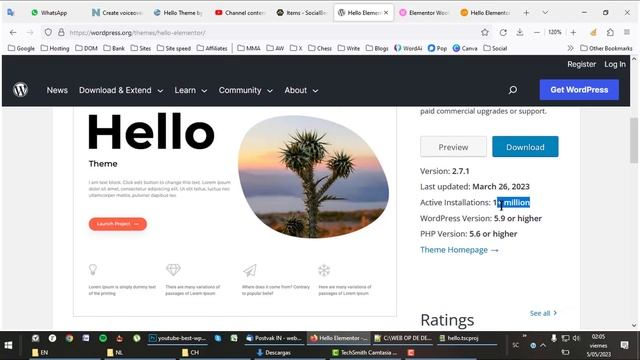This screenshot has height=360, width=640.
Task: Click the WordPress logo icon
Action: coord(20,90)
